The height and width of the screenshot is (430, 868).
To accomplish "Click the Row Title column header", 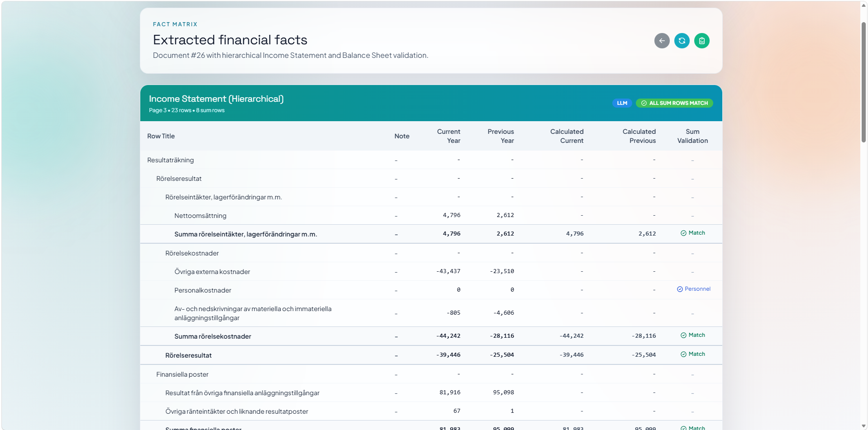I will pyautogui.click(x=161, y=136).
